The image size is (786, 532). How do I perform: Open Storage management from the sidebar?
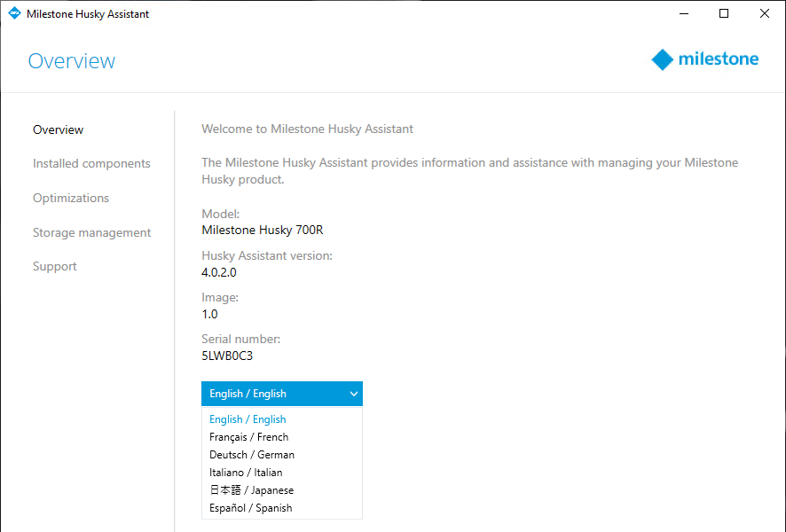(91, 233)
